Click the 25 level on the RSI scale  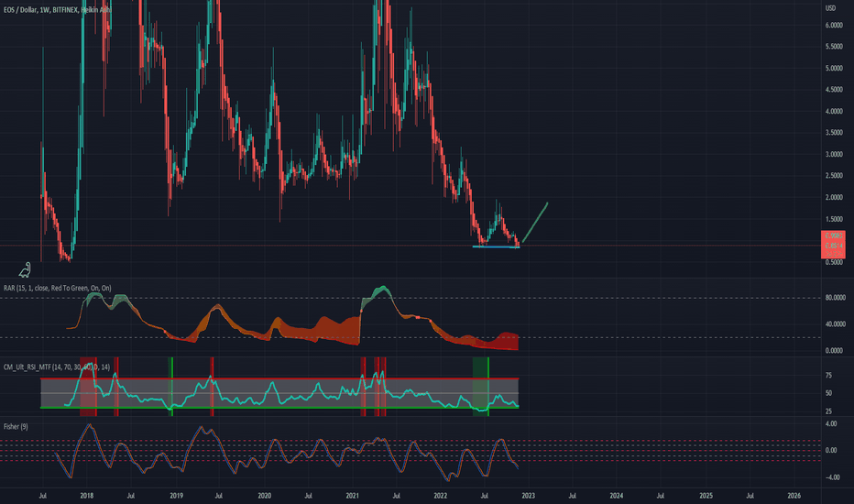pyautogui.click(x=828, y=411)
